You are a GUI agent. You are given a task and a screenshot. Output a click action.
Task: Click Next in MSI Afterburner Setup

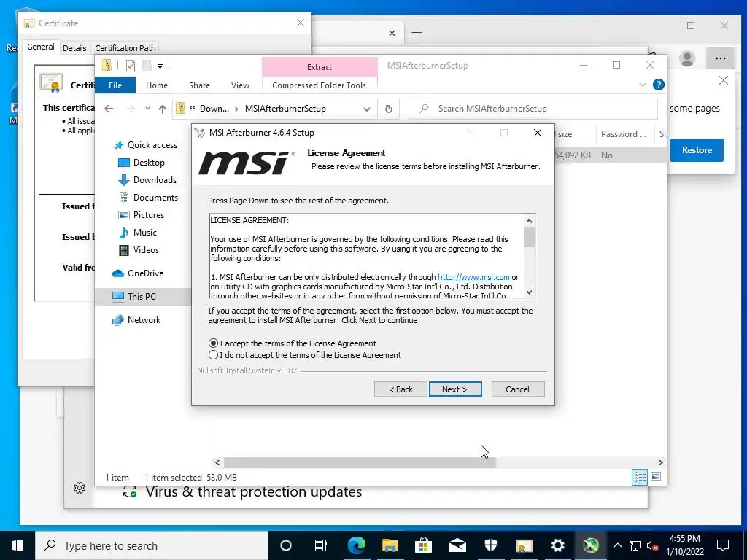coord(455,389)
